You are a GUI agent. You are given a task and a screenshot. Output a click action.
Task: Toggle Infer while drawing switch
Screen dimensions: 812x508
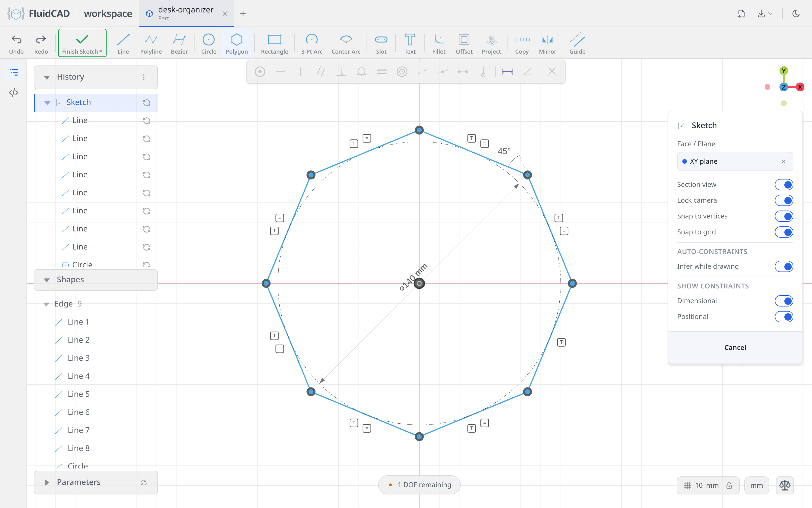(784, 266)
